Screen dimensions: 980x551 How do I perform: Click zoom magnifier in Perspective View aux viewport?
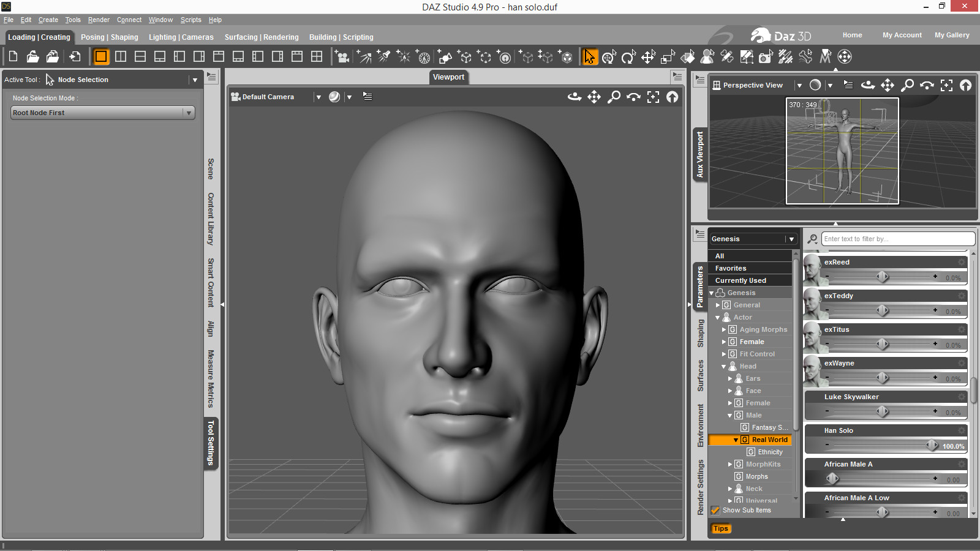tap(907, 85)
